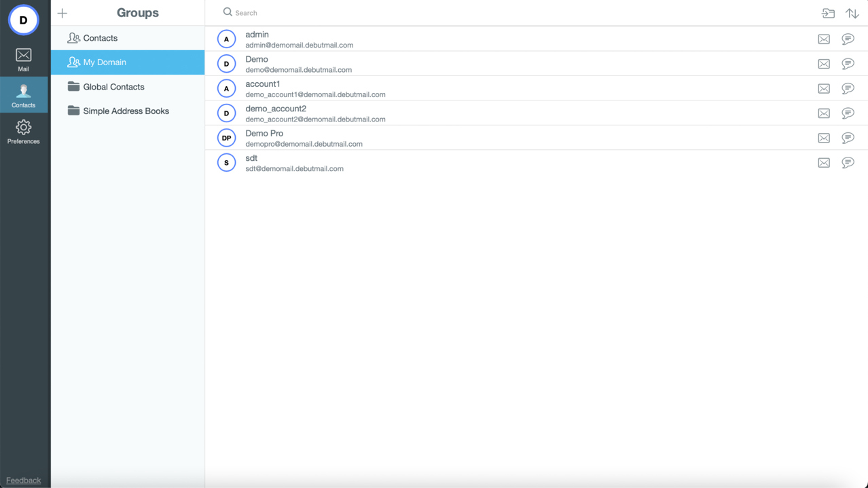Expand the Global Contacts folder
The image size is (868, 488).
click(x=113, y=87)
